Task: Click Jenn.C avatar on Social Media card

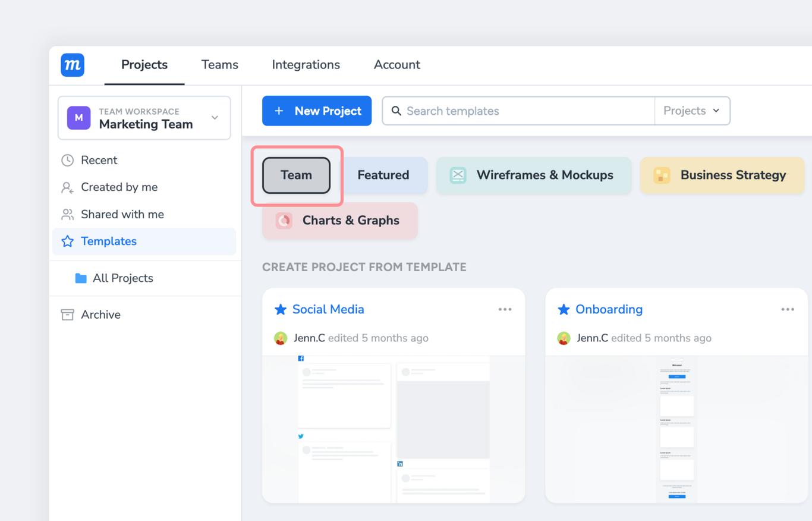Action: coord(281,338)
